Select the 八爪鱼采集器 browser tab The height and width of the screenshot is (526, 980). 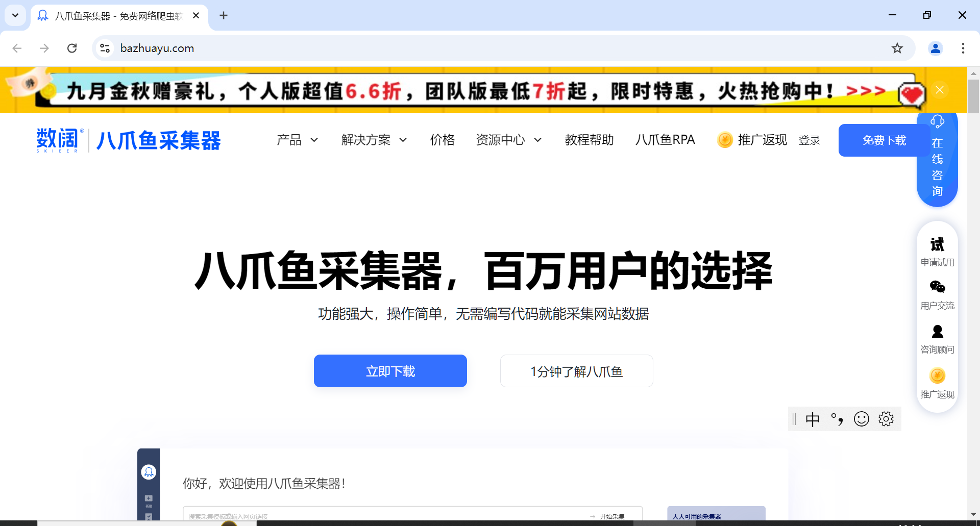(119, 16)
